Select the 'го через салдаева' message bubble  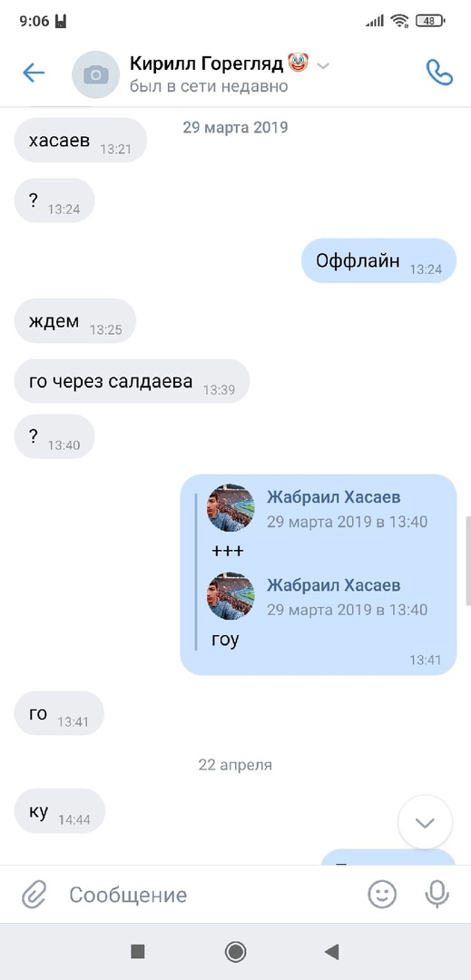click(132, 381)
